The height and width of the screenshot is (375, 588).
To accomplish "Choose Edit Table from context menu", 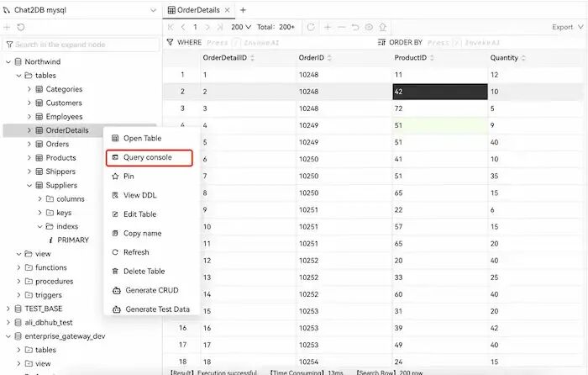I will click(x=150, y=214).
